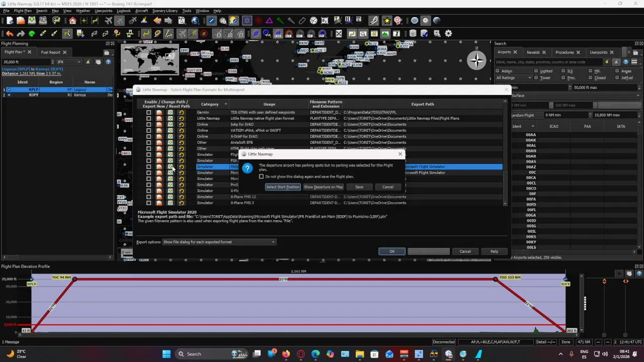Click reset path icon in VATSIM vPilot row
This screenshot has height=362, width=644.
[181, 131]
